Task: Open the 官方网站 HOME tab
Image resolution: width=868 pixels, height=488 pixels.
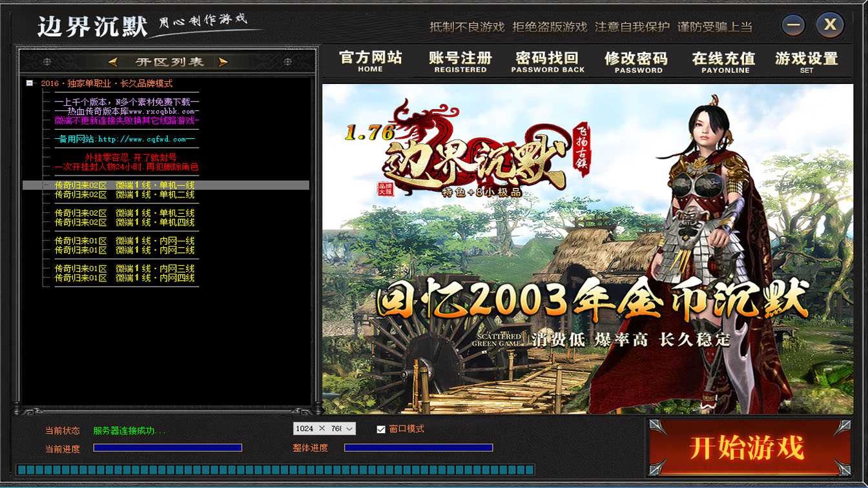Action: coord(371,61)
